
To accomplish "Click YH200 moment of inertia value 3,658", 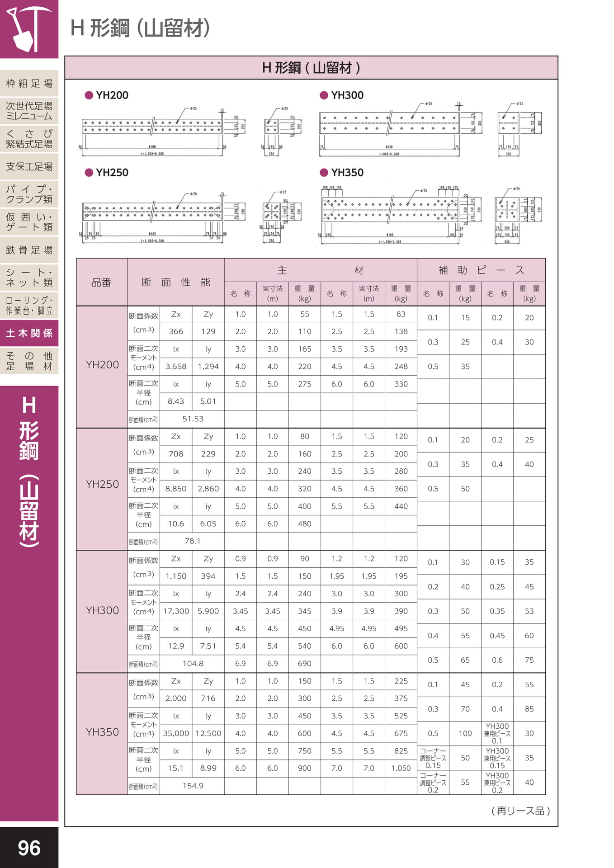I will click(176, 367).
